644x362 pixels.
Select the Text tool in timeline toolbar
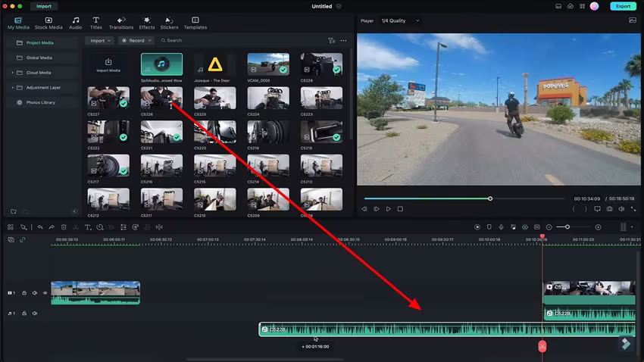tap(87, 227)
